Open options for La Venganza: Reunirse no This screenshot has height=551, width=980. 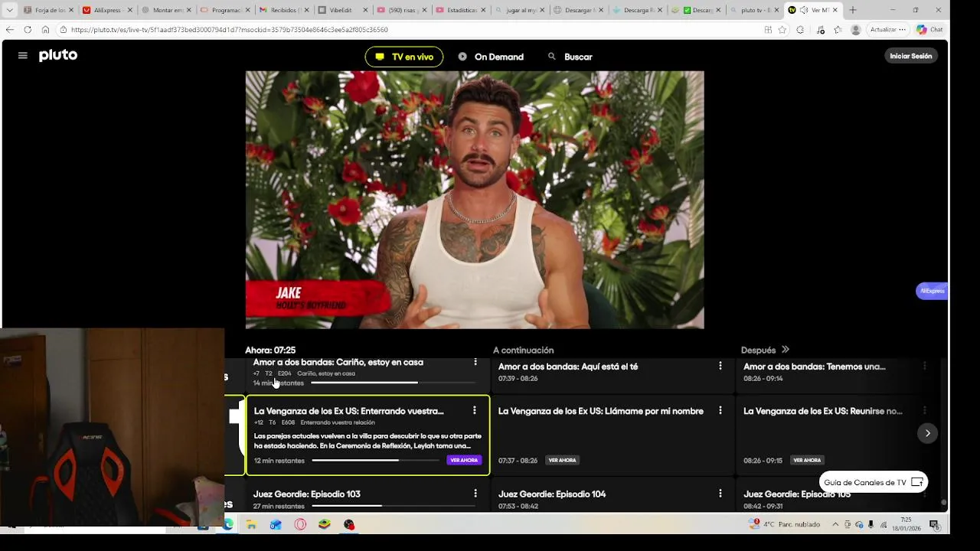tap(925, 411)
